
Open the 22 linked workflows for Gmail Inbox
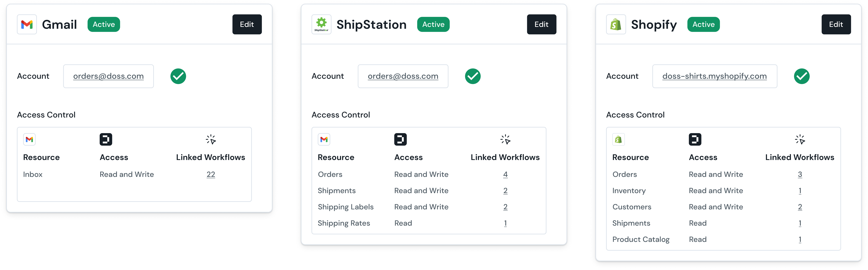tap(211, 174)
